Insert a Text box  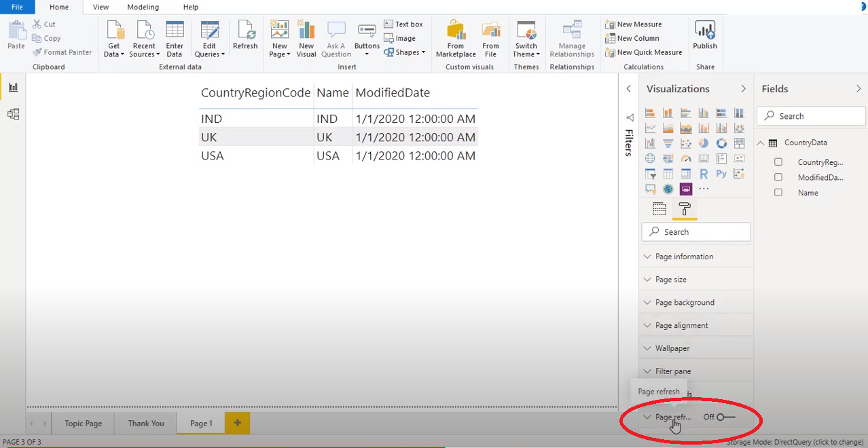click(x=403, y=24)
